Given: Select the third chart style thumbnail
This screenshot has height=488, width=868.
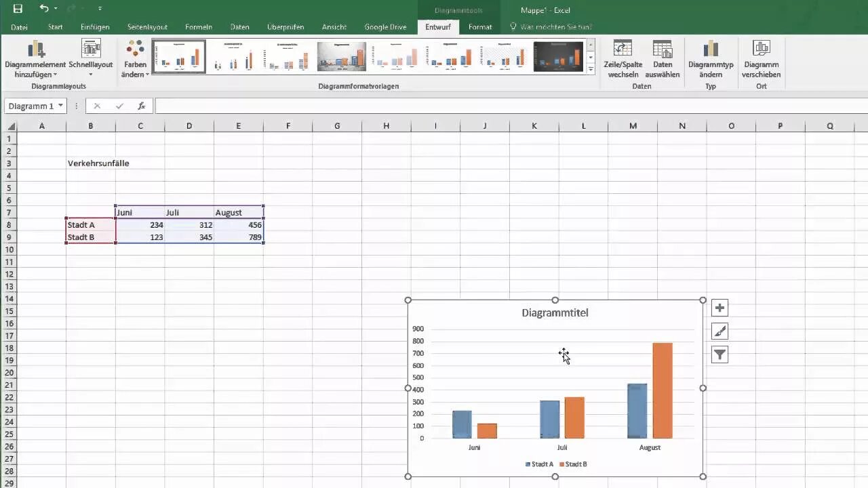Looking at the screenshot, I should [288, 56].
